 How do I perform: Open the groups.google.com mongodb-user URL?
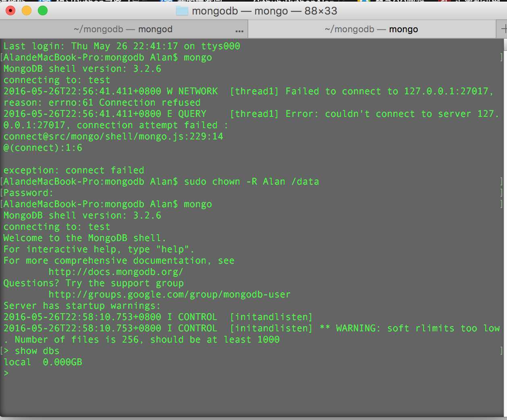click(169, 295)
